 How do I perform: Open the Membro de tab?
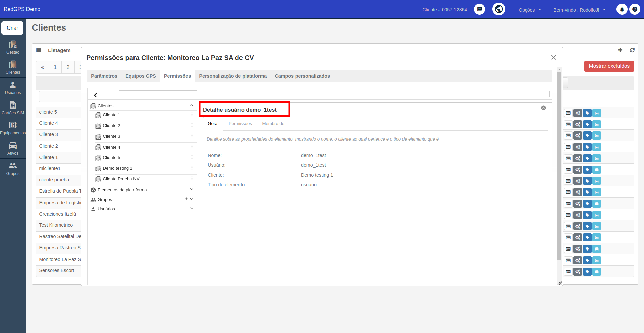coord(273,124)
